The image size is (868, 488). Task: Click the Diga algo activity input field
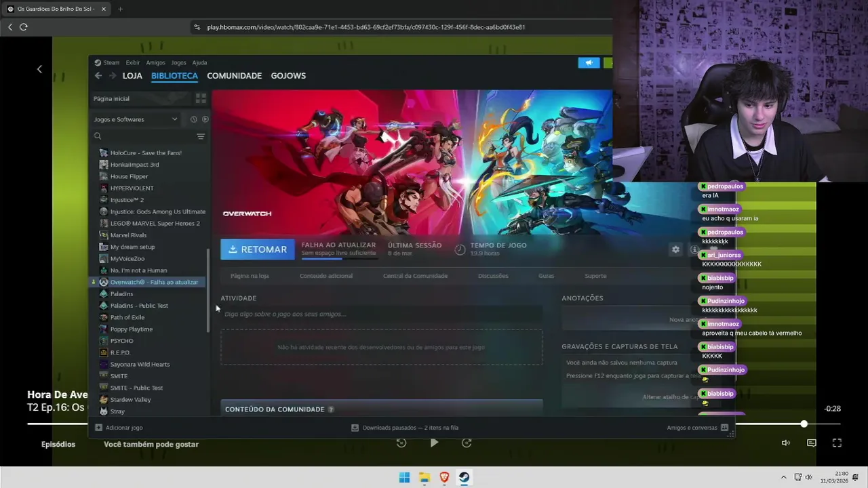[381, 314]
